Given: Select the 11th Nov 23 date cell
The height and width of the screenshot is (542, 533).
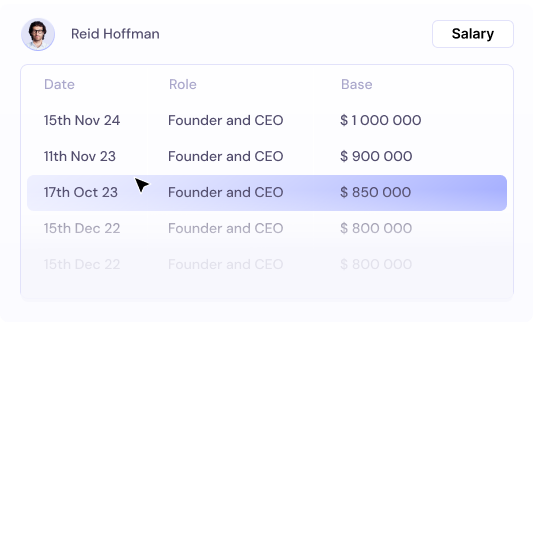Looking at the screenshot, I should tap(80, 156).
